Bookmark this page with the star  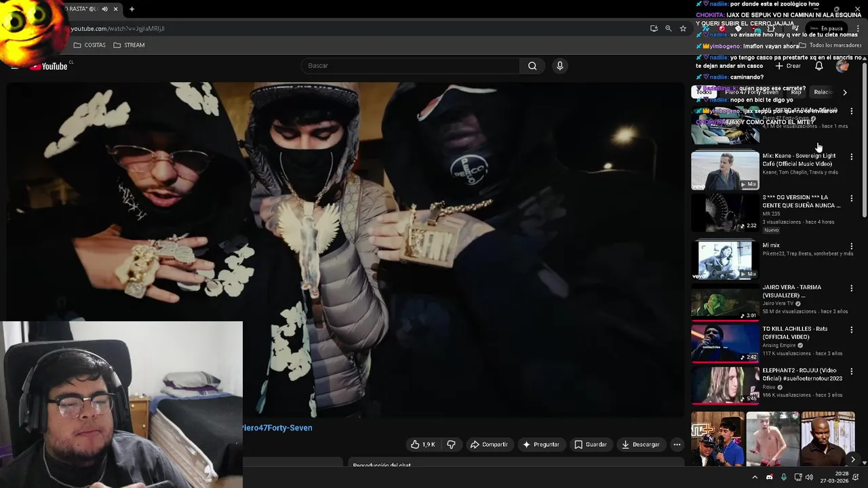point(683,28)
